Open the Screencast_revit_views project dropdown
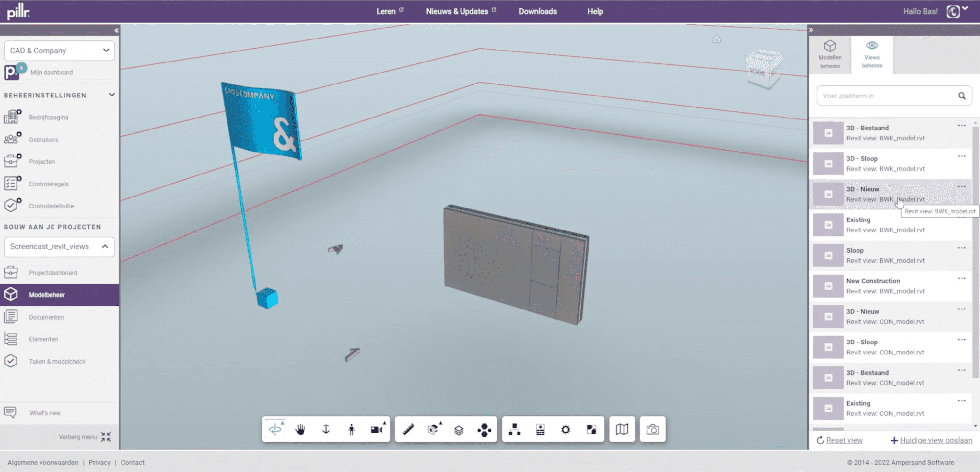 click(59, 247)
